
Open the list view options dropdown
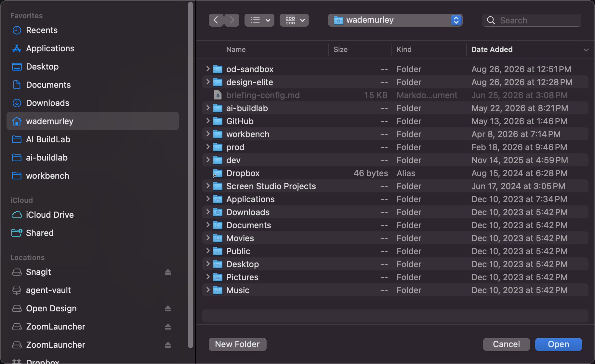259,20
